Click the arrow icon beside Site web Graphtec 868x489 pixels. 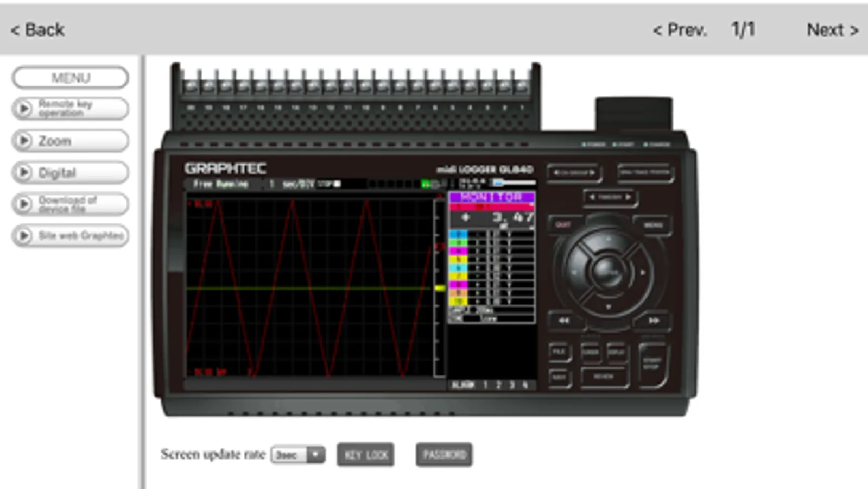tap(23, 236)
